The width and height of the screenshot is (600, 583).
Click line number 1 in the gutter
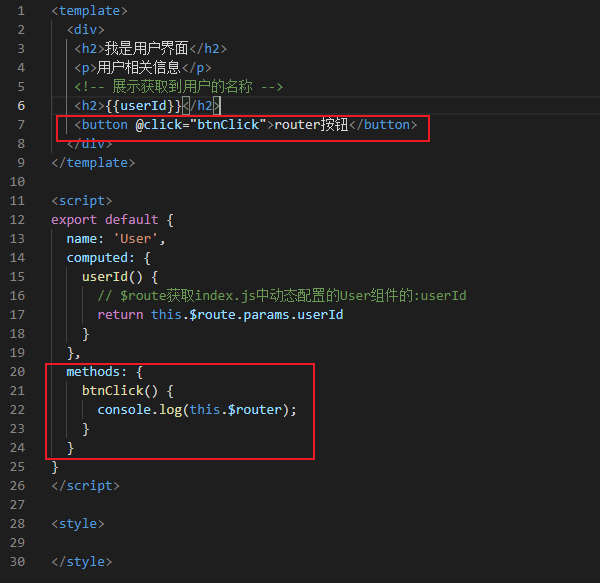(21, 11)
